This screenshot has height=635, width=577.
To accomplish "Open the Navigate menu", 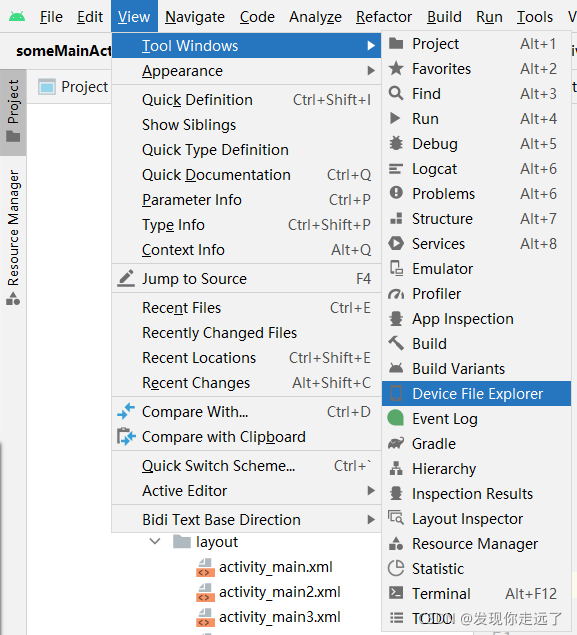I will click(x=195, y=17).
